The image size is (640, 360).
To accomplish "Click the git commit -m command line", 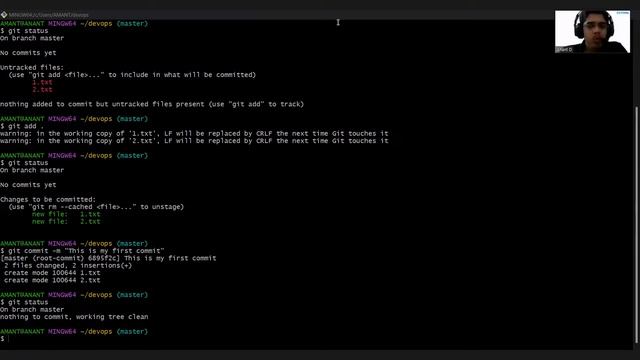I will 82,251.
